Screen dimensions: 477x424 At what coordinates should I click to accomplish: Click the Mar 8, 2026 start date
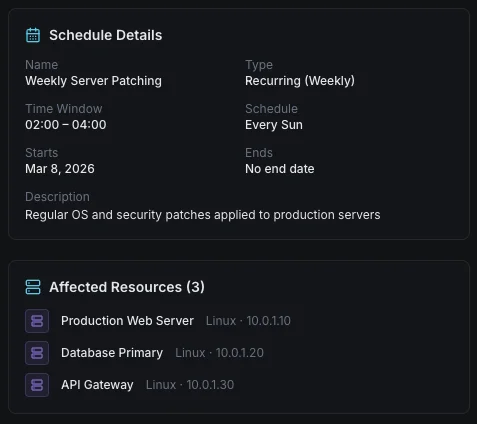point(60,169)
